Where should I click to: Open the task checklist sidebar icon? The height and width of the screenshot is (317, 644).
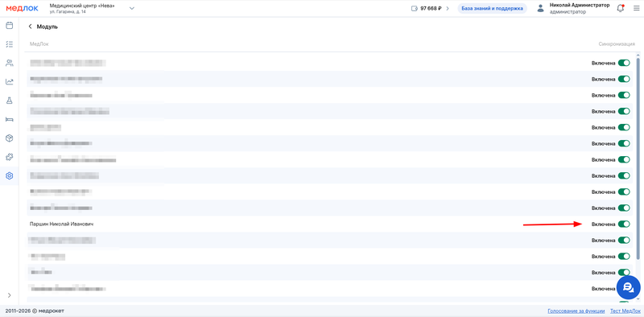[x=9, y=44]
